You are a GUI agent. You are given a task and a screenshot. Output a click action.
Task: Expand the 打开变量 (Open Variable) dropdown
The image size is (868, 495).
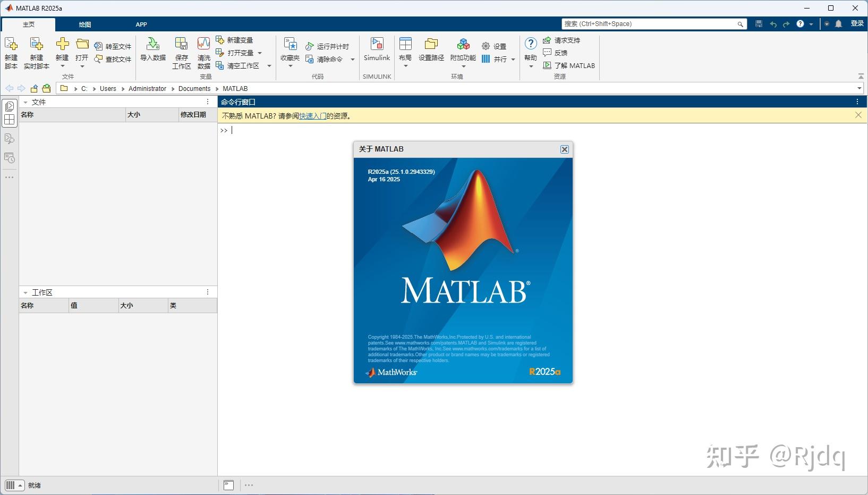260,53
